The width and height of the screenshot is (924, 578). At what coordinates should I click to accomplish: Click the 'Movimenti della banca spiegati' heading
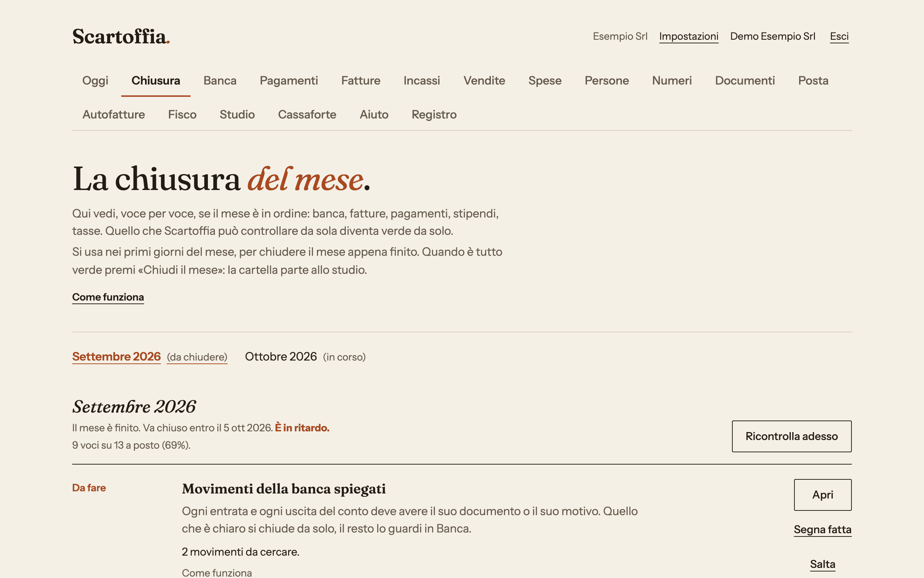pos(284,488)
